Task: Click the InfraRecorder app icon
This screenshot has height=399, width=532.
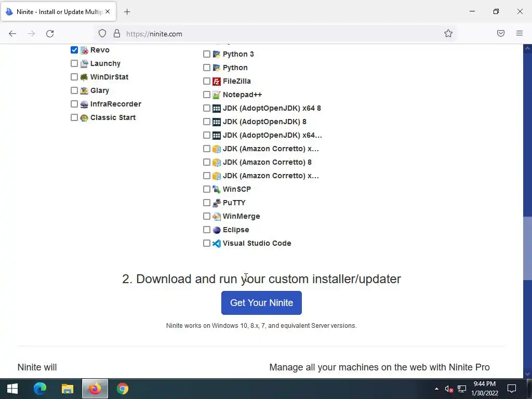Action: [x=84, y=104]
